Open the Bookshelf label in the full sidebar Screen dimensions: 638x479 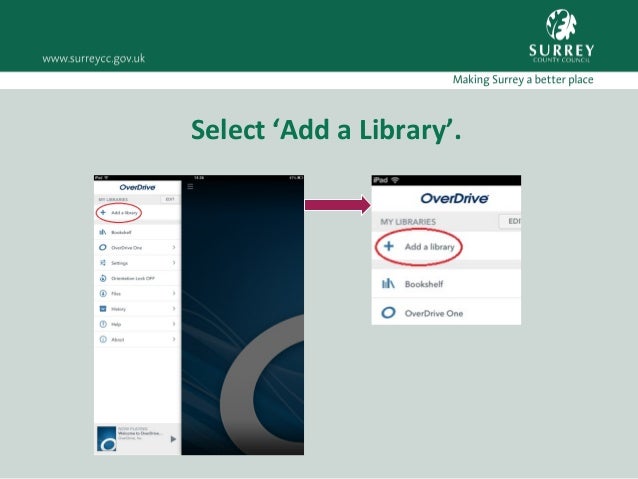point(121,232)
